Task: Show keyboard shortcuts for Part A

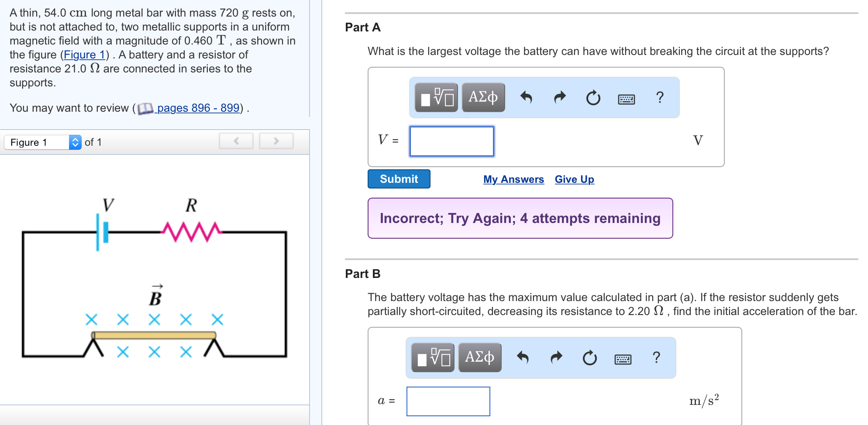Action: tap(627, 99)
